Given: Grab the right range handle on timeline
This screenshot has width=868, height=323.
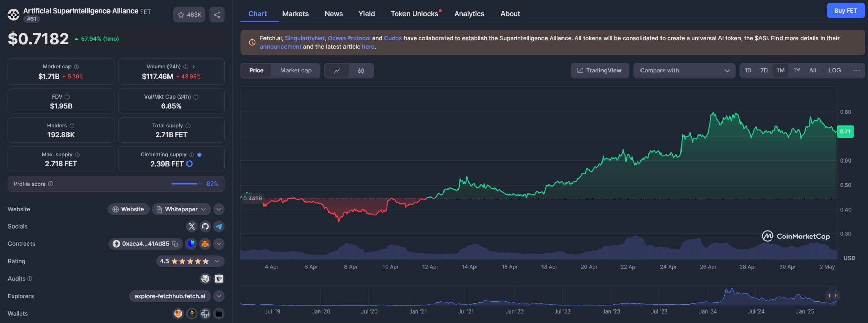Looking at the screenshot, I should [836, 296].
